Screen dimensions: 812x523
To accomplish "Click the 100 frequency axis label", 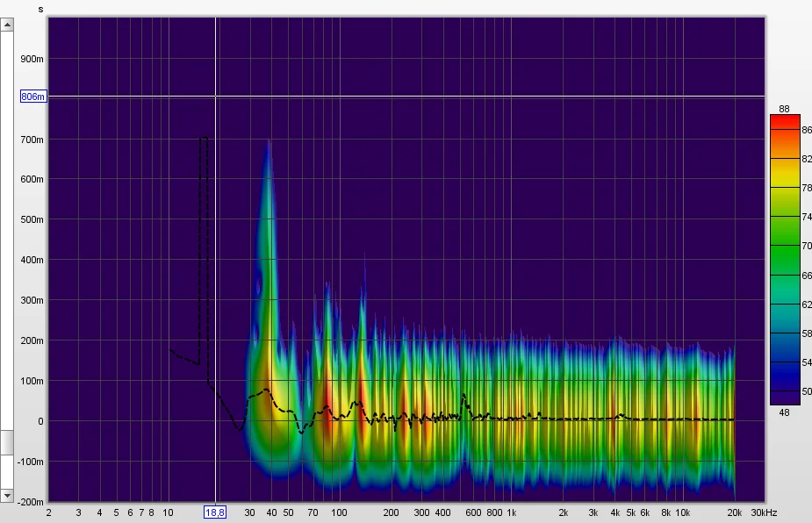I will [x=339, y=512].
